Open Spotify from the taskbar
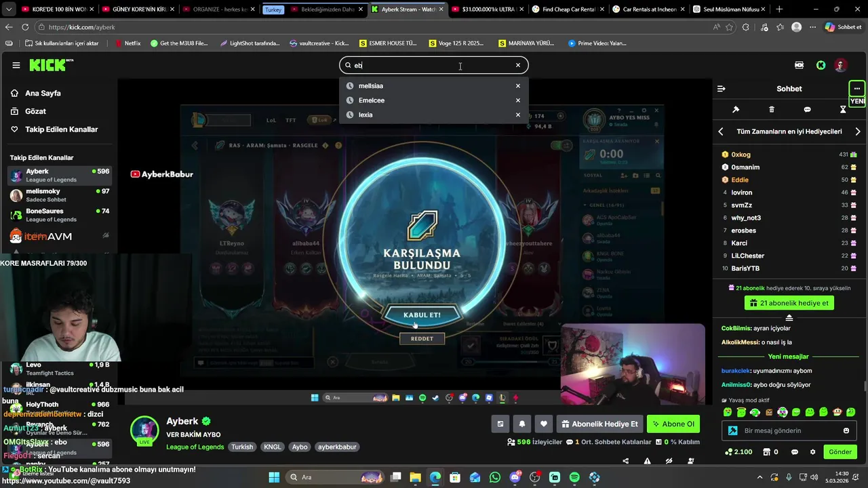Image resolution: width=868 pixels, height=488 pixels. pyautogui.click(x=574, y=477)
